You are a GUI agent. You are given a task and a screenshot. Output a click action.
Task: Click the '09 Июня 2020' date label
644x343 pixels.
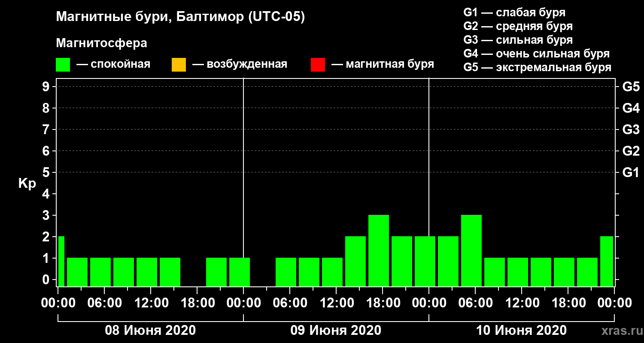(336, 331)
